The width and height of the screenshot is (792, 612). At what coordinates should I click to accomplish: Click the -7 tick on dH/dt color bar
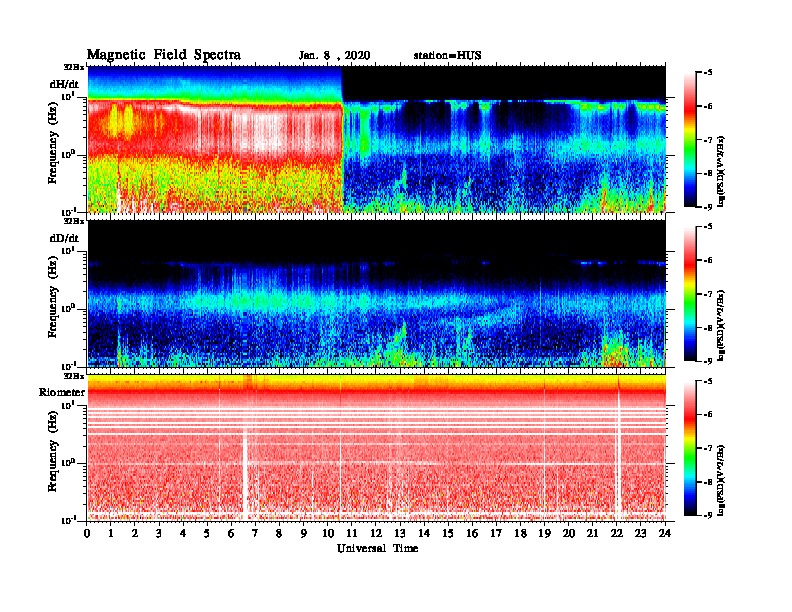tap(708, 140)
